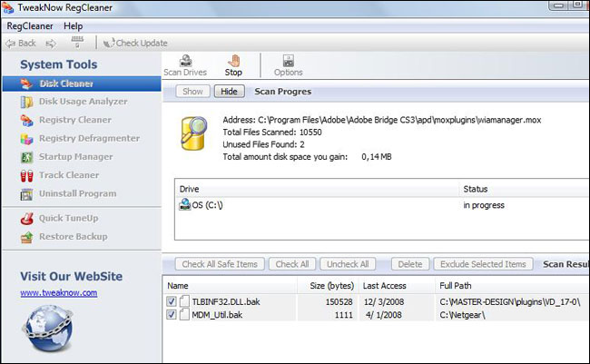Click the Track Cleaner footprints icon
Image resolution: width=590 pixels, height=364 pixels.
click(26, 175)
